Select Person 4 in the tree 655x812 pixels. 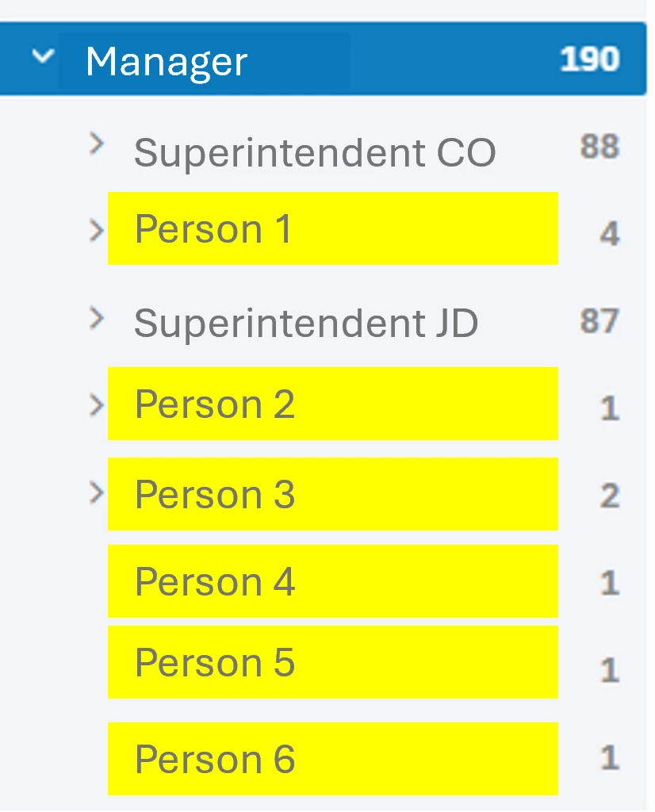coord(215,581)
